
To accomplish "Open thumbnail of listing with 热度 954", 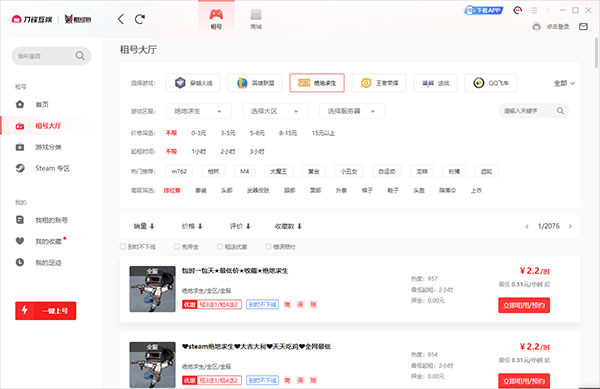I will coord(152,365).
